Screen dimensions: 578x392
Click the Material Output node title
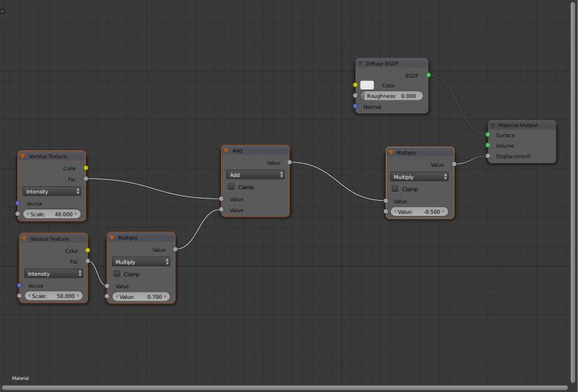pyautogui.click(x=518, y=126)
